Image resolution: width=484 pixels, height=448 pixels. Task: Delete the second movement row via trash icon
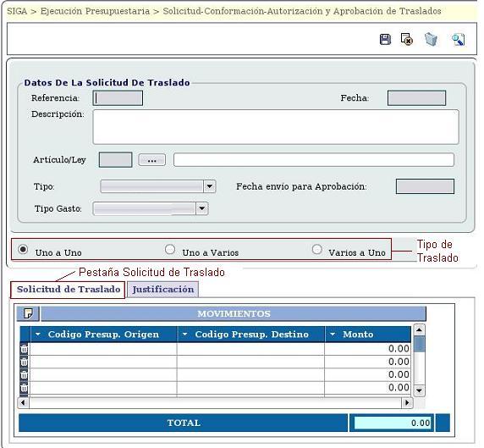[x=24, y=362]
